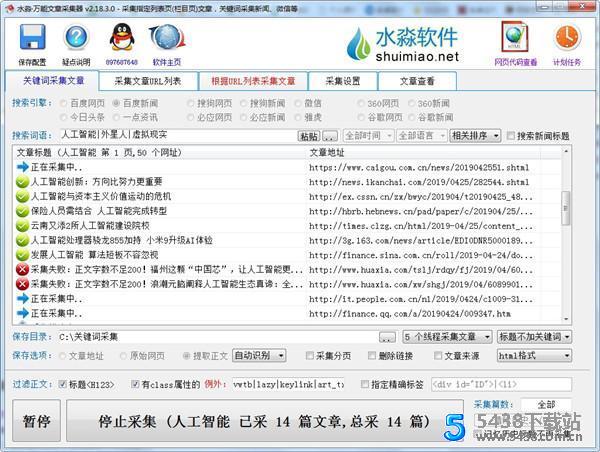This screenshot has height=452, width=600.
Task: Click the 停止采集 button
Action: [264, 421]
